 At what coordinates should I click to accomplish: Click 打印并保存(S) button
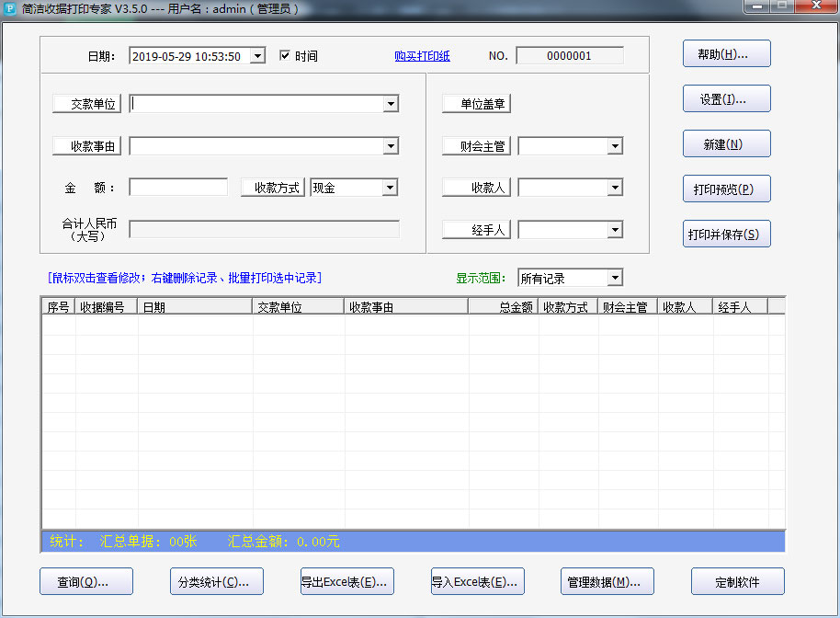click(x=726, y=234)
